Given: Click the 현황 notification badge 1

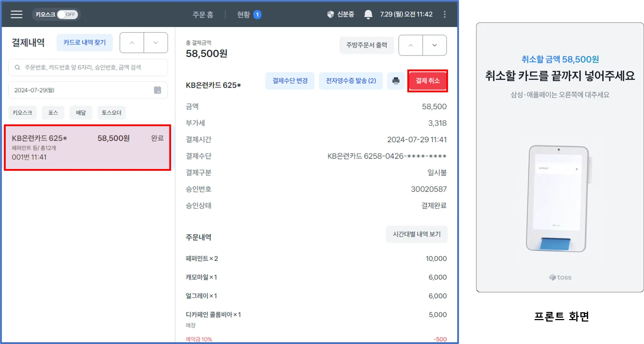Looking at the screenshot, I should point(257,15).
